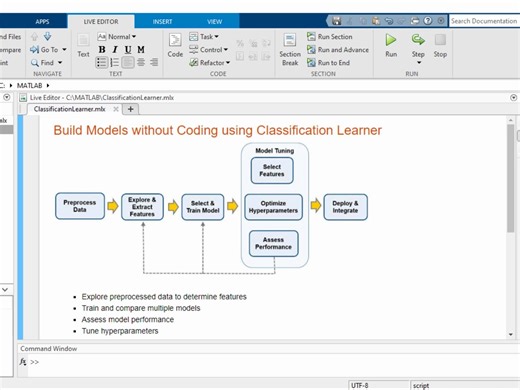The image size is (520, 390).
Task: Expand the arrow after MATLAB in path
Action: click(48, 86)
